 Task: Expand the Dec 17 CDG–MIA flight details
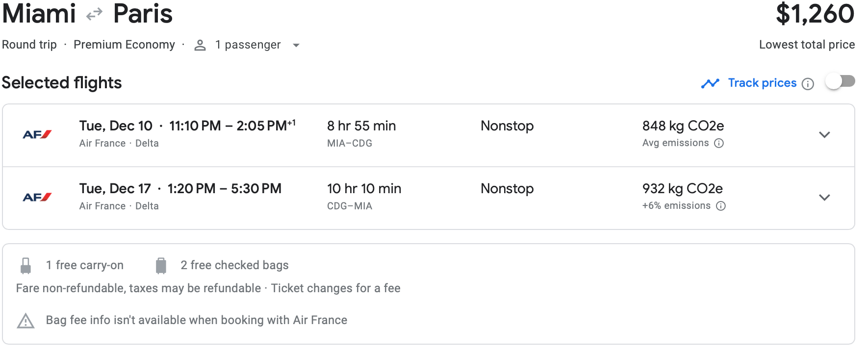click(824, 198)
